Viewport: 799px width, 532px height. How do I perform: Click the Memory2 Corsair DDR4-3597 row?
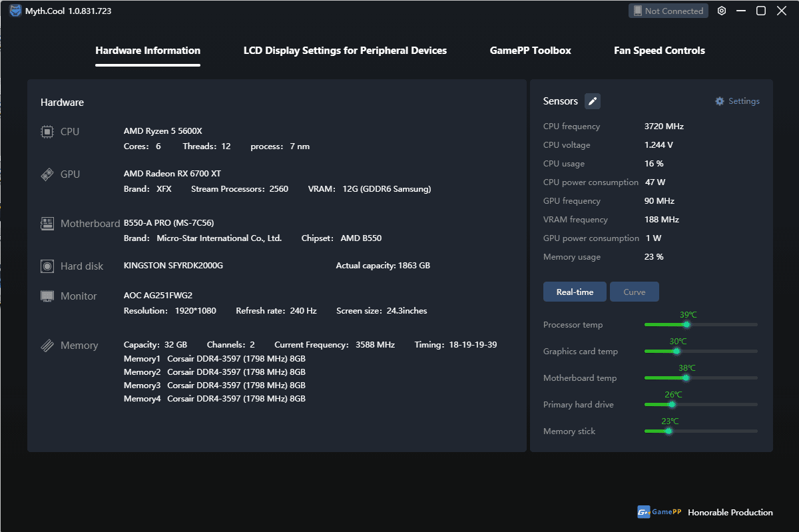click(x=214, y=372)
